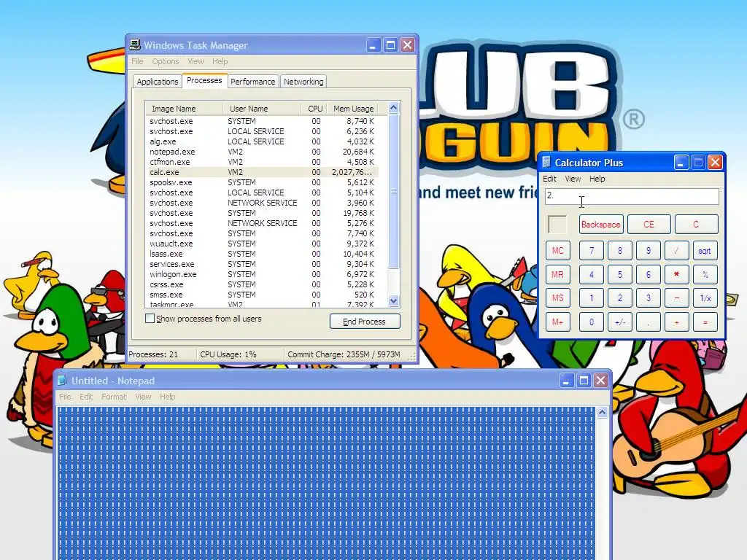Sort by Mem Usage column header
This screenshot has width=747, height=560.
coord(353,109)
